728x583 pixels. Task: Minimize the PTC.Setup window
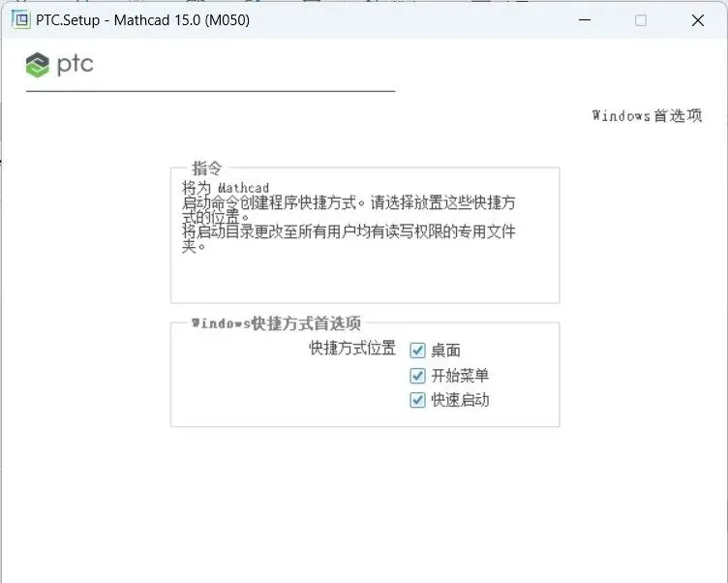pos(585,20)
